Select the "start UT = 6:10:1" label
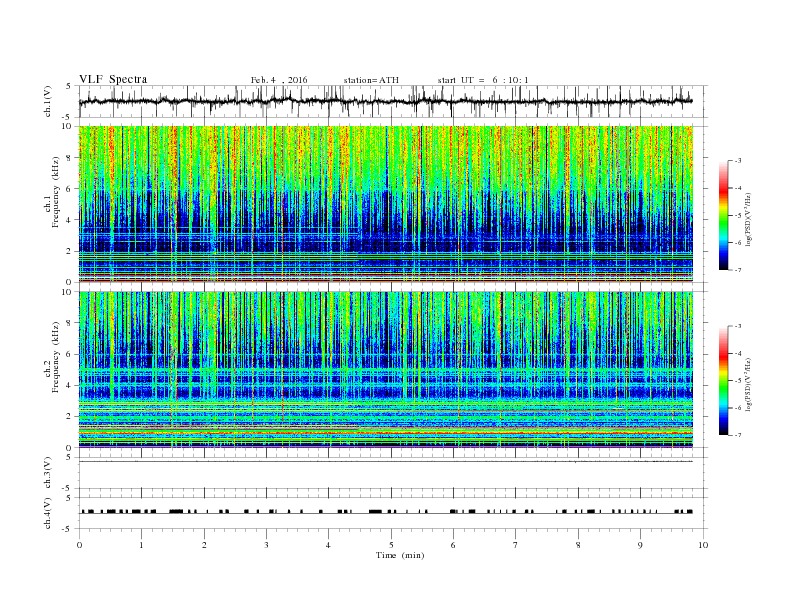792x612 pixels. [483, 80]
